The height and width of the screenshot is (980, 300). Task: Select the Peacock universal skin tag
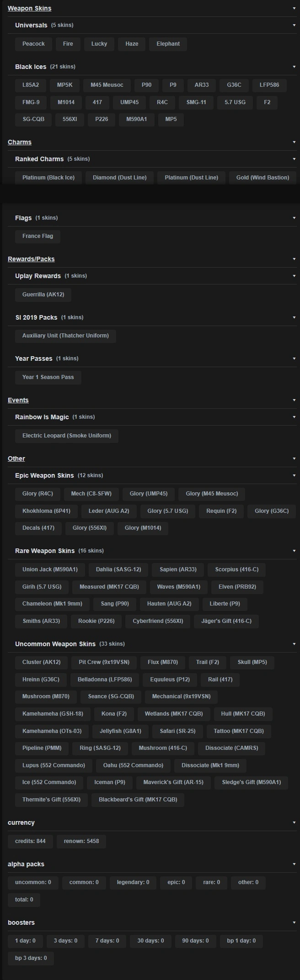pyautogui.click(x=33, y=44)
